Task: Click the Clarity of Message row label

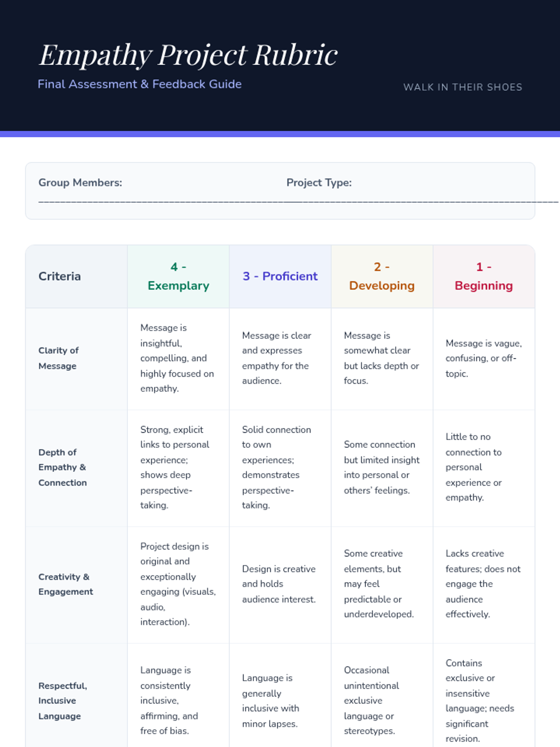Action: (58, 358)
